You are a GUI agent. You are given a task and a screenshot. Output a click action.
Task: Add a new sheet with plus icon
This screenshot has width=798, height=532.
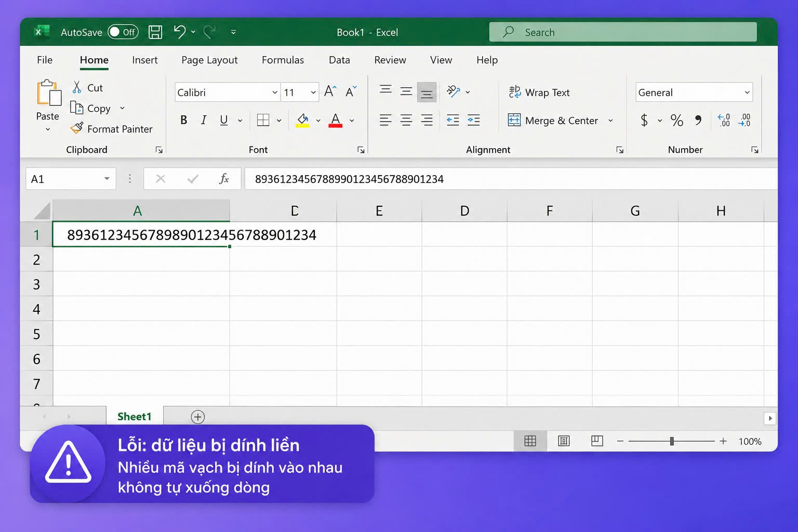(x=198, y=417)
